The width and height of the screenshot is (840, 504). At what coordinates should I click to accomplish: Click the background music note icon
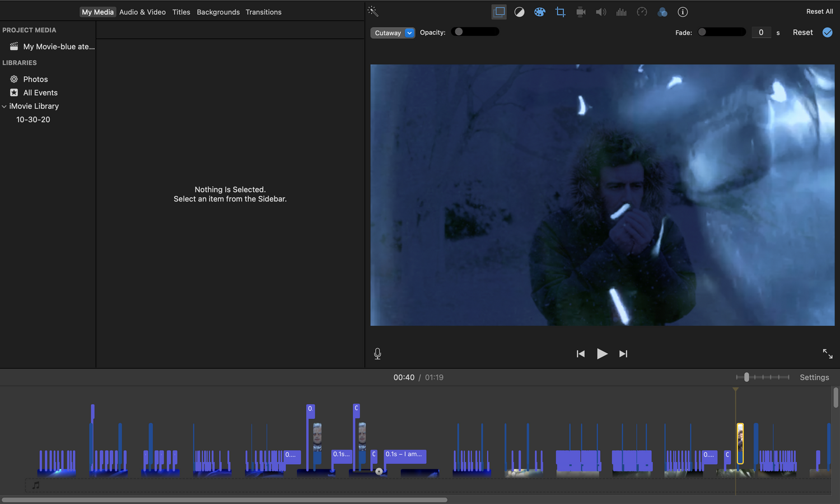pos(36,485)
